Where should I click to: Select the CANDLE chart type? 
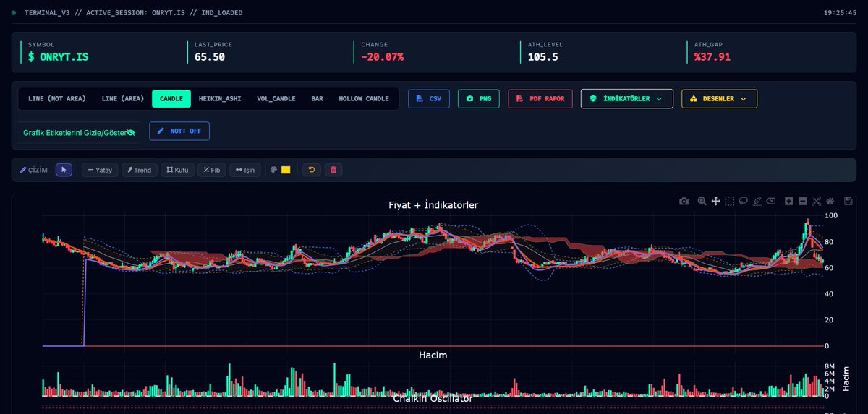tap(171, 98)
